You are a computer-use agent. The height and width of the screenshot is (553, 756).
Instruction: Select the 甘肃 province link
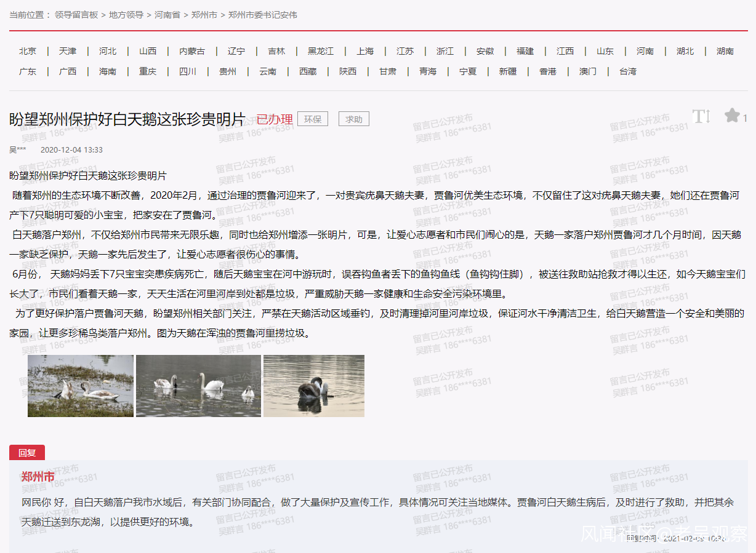388,71
